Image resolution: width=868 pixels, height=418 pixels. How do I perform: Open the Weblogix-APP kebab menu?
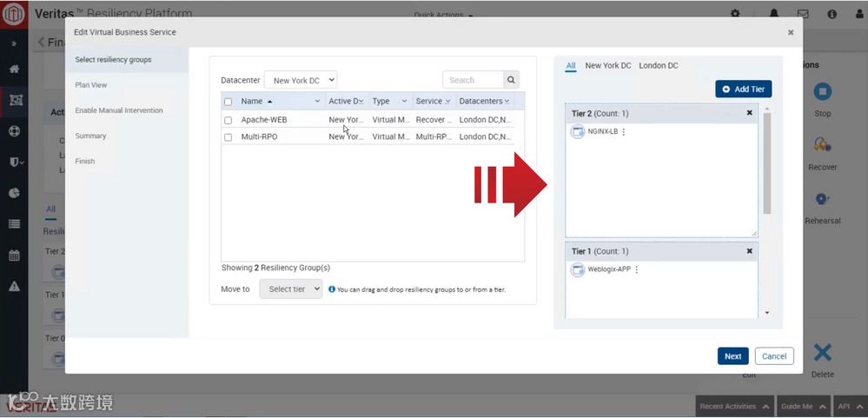(x=636, y=269)
